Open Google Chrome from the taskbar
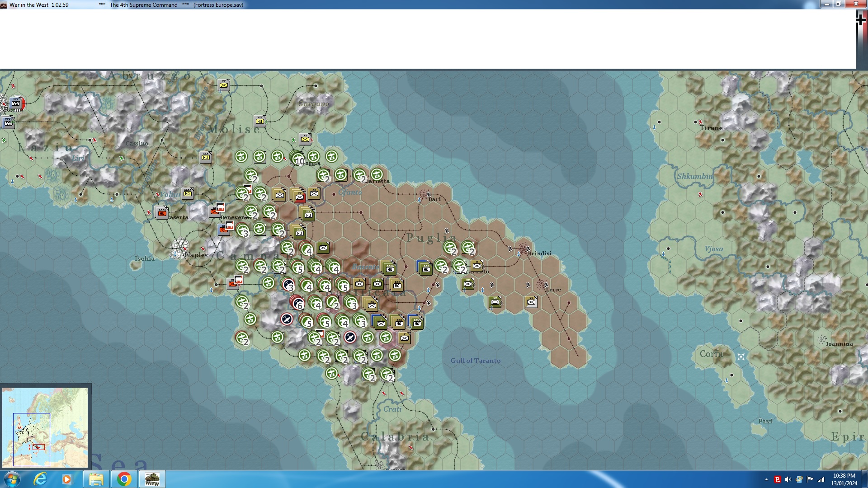 click(124, 479)
